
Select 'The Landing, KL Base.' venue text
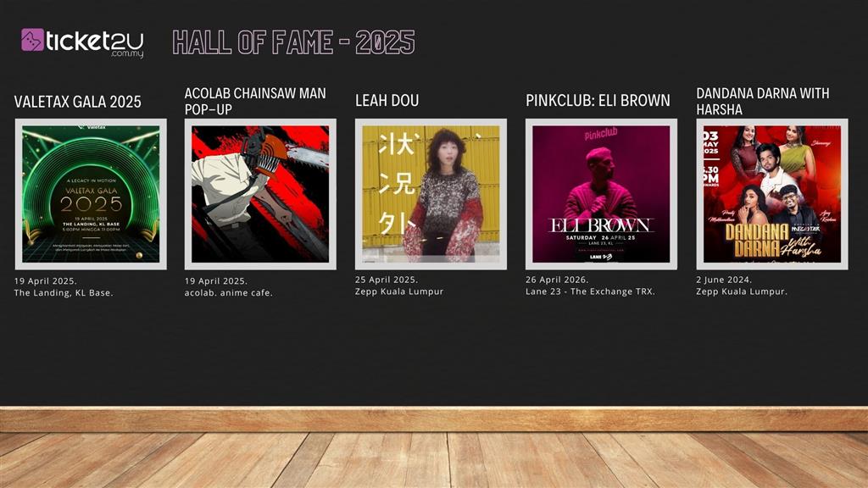coord(64,293)
